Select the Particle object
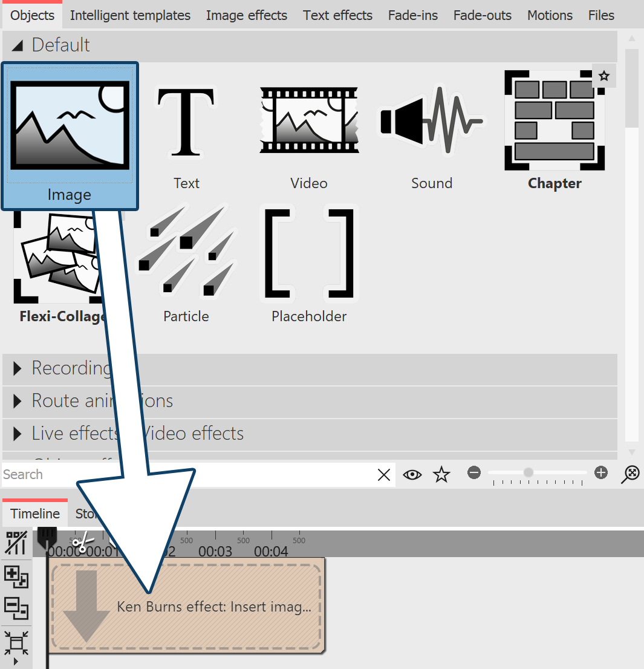This screenshot has width=644, height=669. [x=186, y=264]
